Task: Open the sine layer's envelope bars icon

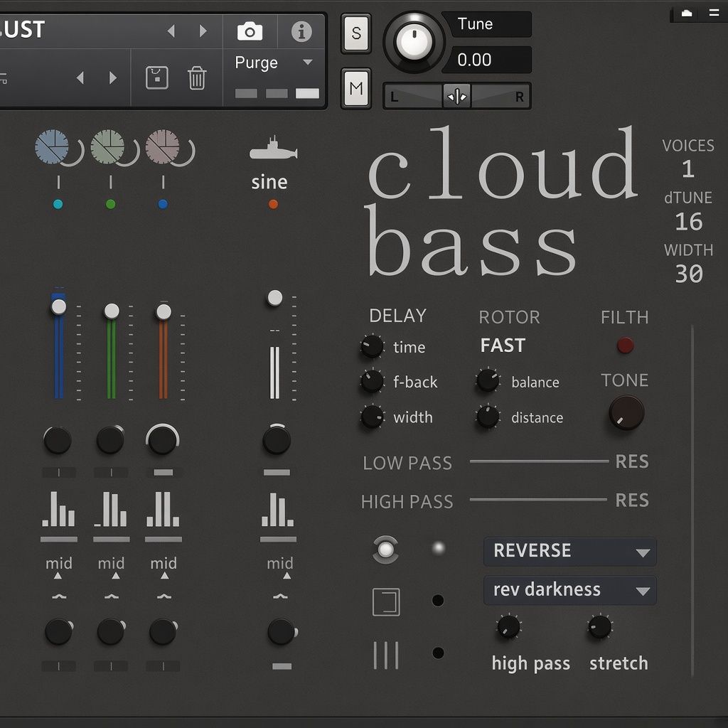Action: (x=277, y=510)
